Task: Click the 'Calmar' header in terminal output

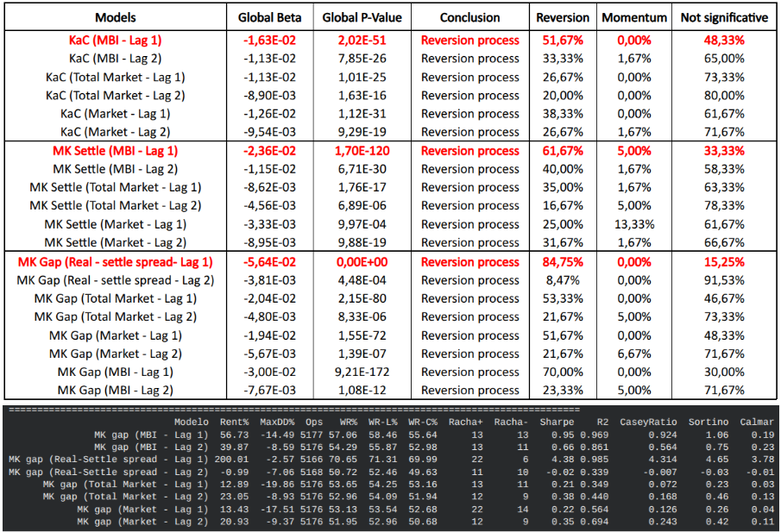Action: coord(757,422)
